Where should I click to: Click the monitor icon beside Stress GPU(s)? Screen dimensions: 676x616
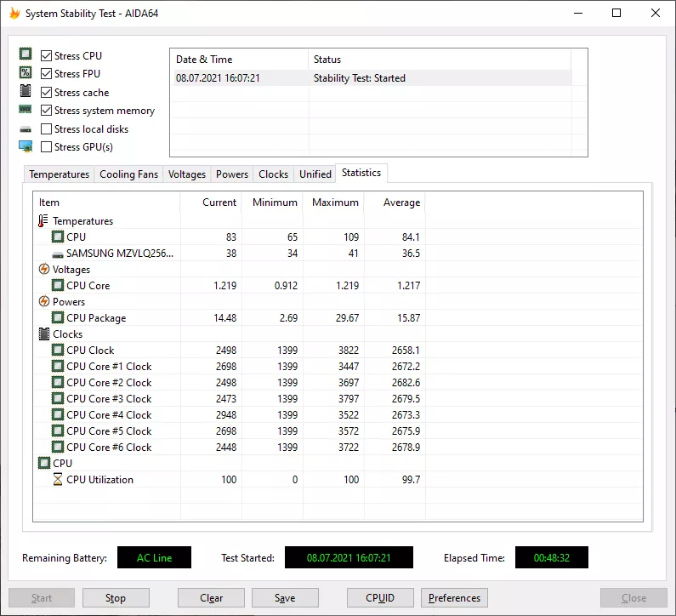pyautogui.click(x=26, y=146)
